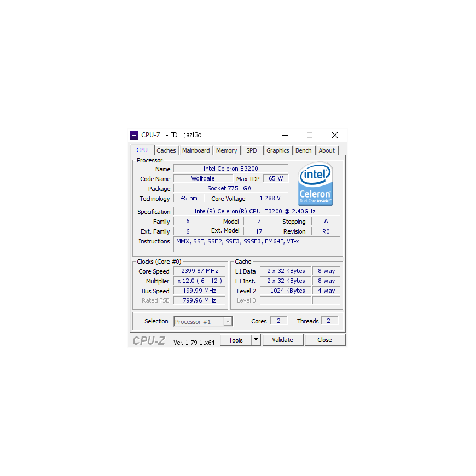
Task: Click the Revision value 'R0'
Action: click(326, 231)
